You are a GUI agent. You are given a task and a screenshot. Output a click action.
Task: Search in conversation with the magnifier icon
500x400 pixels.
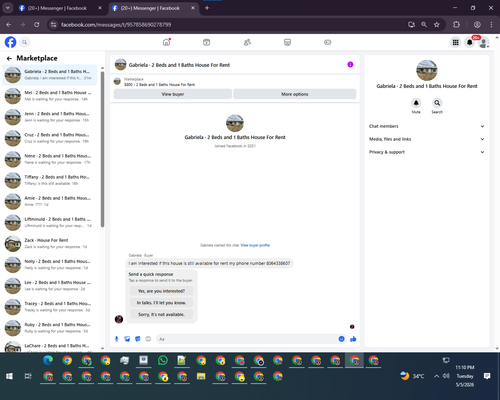tap(437, 103)
